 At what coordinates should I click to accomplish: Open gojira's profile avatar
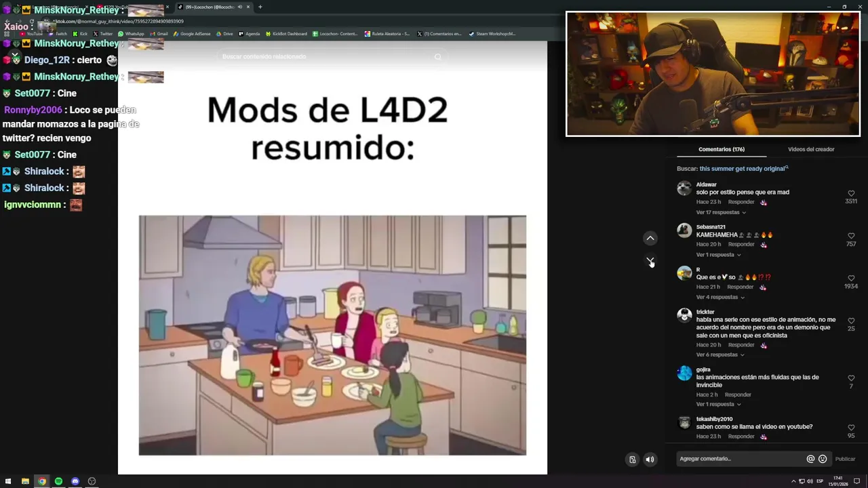684,373
